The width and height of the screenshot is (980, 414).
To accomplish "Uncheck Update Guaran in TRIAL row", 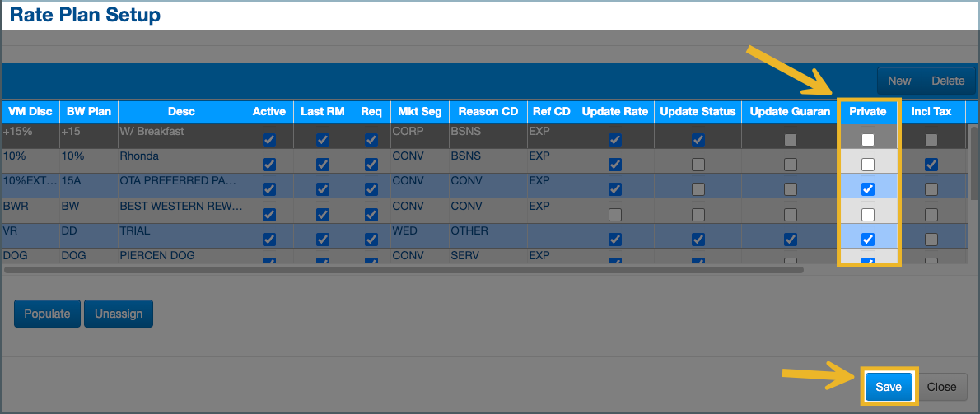I will click(x=791, y=240).
